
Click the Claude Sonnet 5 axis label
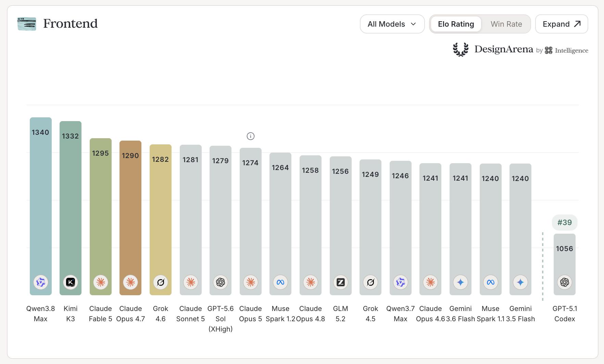[x=191, y=314]
